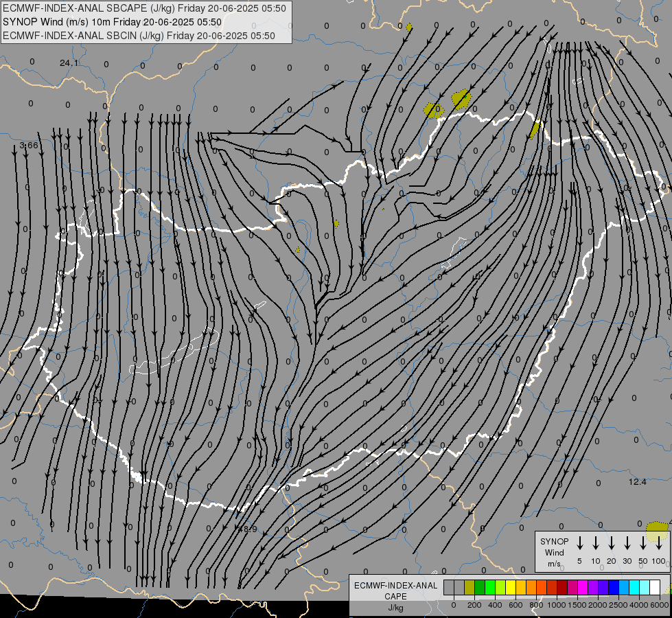The height and width of the screenshot is (618, 672).
Task: Click the ECMWF-INDEX-ANAL label in CAPE legend
Action: [x=395, y=586]
